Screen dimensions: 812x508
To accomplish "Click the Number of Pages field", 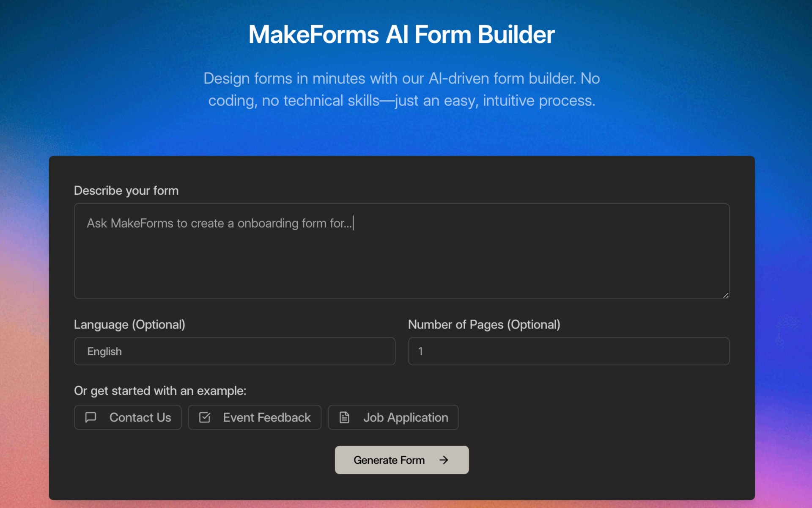I will (x=568, y=351).
